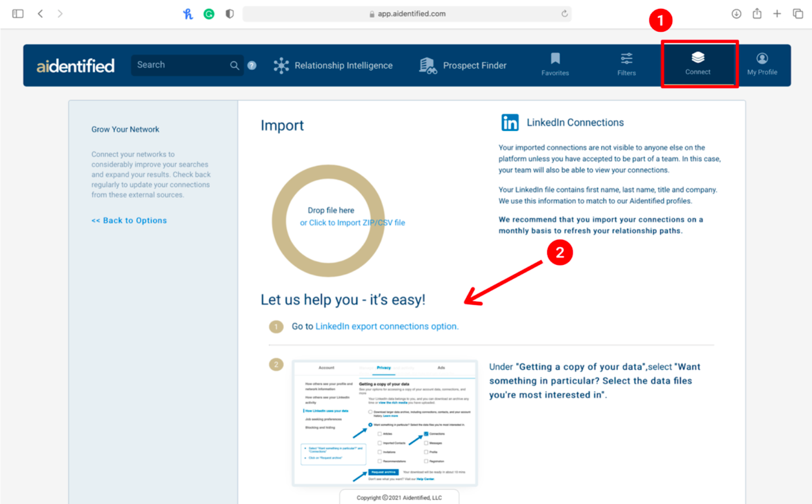Focus the Search input field

point(180,65)
